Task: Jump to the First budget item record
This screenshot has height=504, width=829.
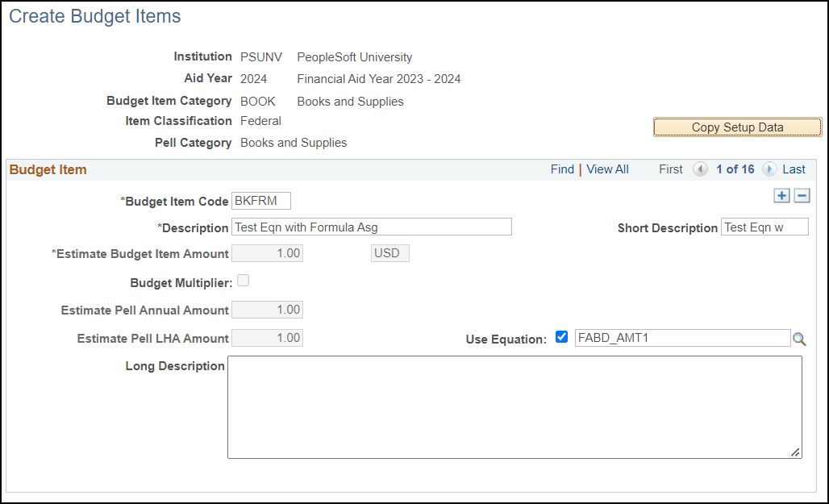Action: [x=670, y=169]
